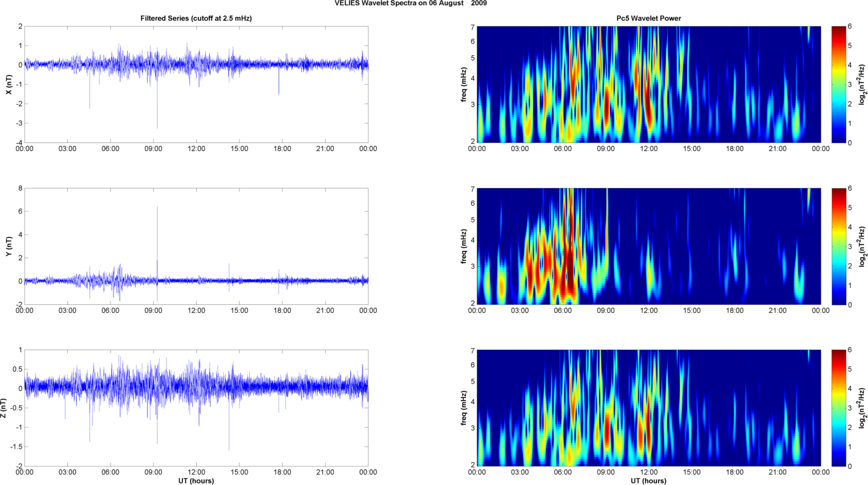
Task: Click the figure title 'VELIES Wavelet Spectra on 06 August 2009'
Action: click(x=411, y=3)
